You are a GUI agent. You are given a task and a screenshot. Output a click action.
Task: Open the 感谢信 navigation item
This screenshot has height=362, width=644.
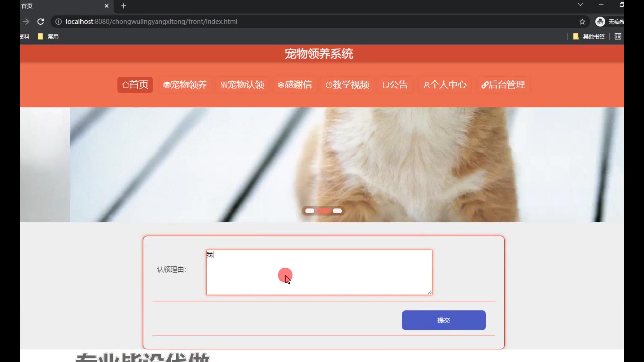[295, 85]
